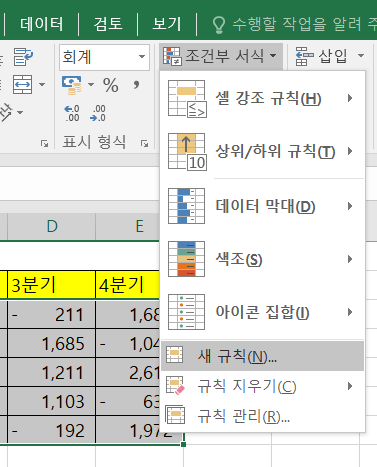Click the 아이콘 집합 submenu arrow
Screen dimensions: 377x467
point(350,312)
